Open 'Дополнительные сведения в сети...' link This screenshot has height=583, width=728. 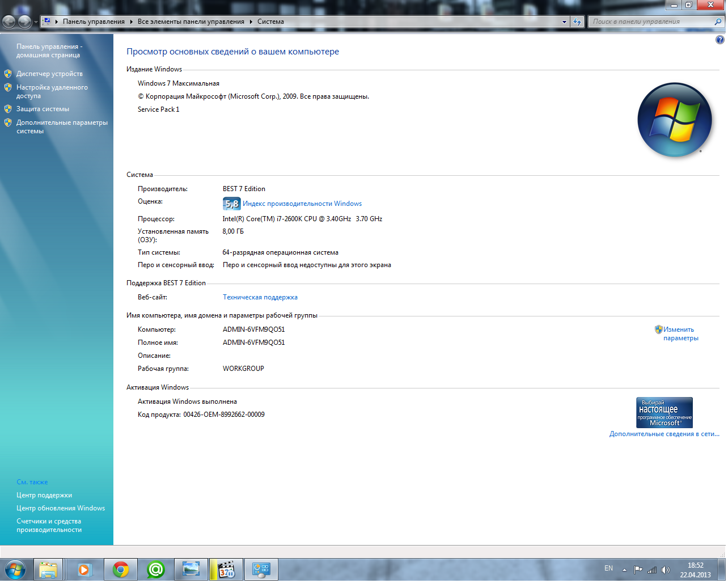[664, 434]
